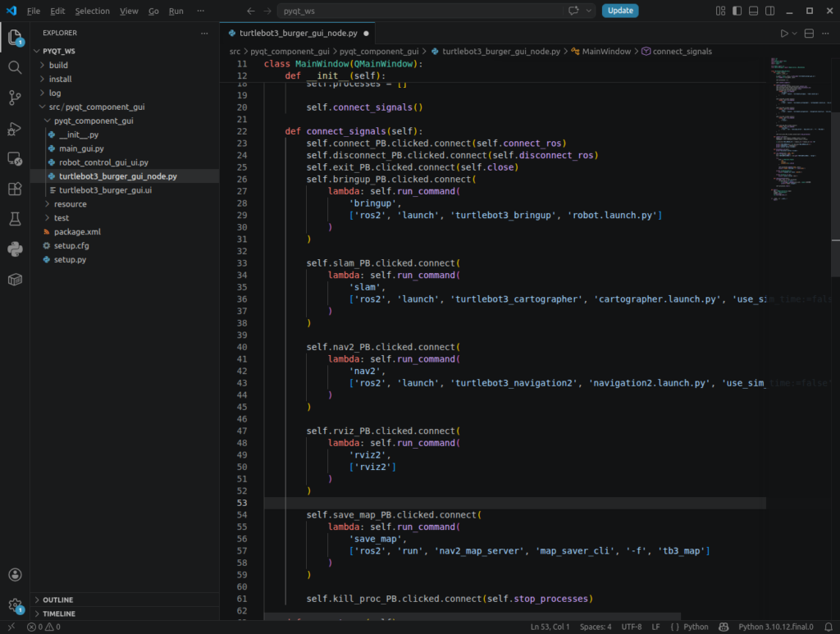The width and height of the screenshot is (840, 634).
Task: Split the editor to the right
Action: point(809,33)
